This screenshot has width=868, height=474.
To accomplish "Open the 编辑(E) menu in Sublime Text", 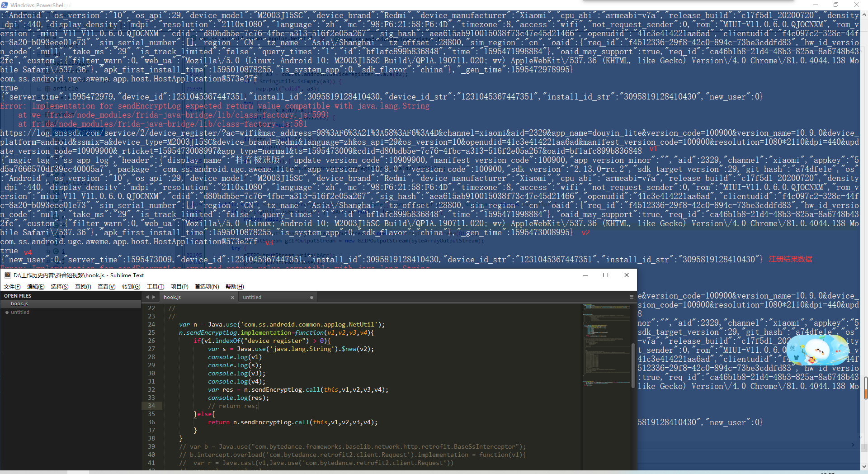I will 36,287.
